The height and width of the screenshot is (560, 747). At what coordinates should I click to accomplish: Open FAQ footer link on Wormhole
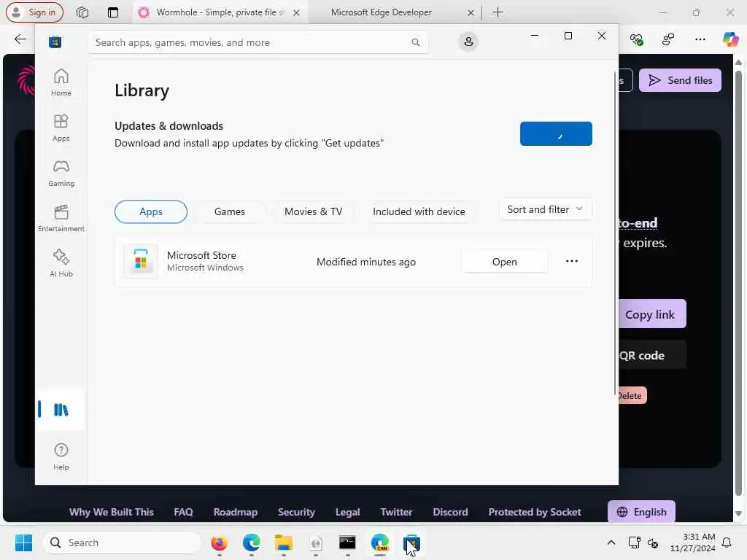[x=183, y=512]
